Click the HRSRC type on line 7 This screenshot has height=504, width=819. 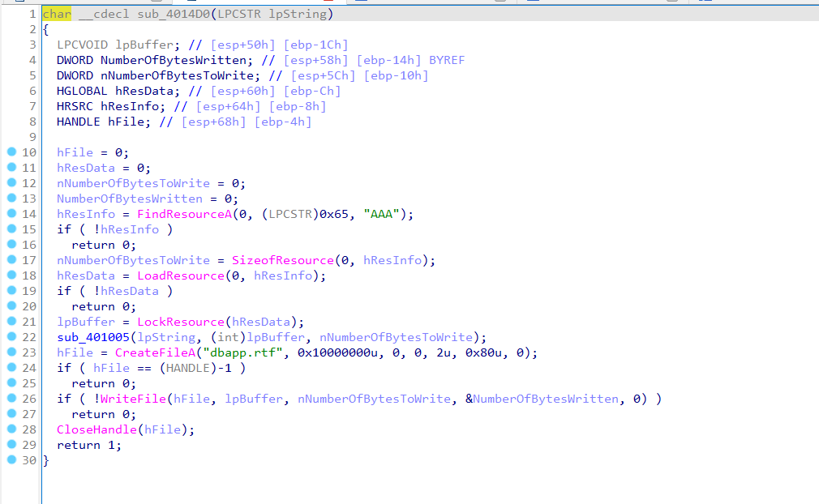[75, 106]
